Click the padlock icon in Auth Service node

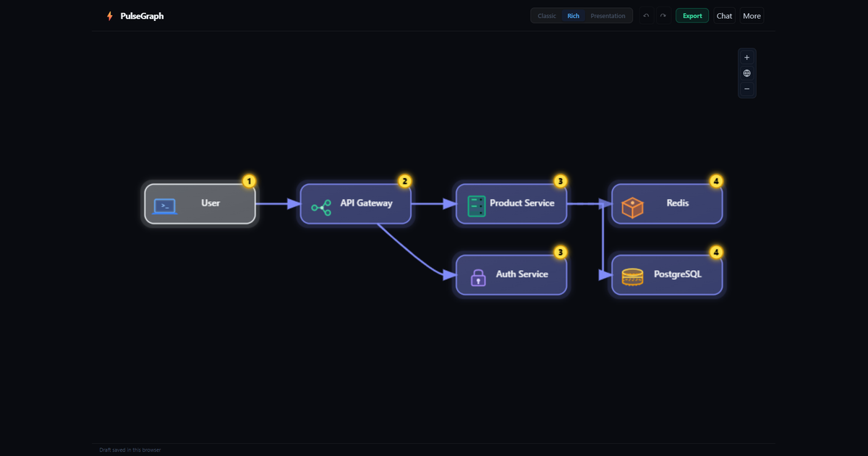pos(477,277)
